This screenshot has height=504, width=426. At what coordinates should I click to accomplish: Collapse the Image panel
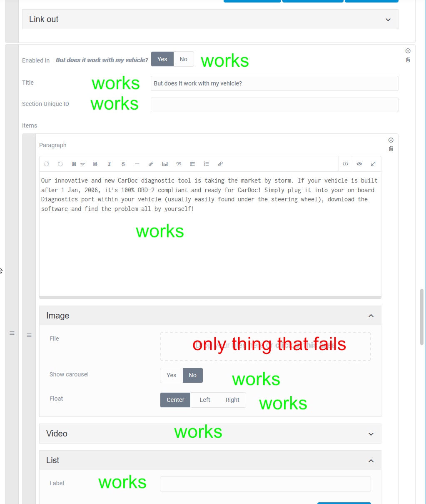point(210,316)
